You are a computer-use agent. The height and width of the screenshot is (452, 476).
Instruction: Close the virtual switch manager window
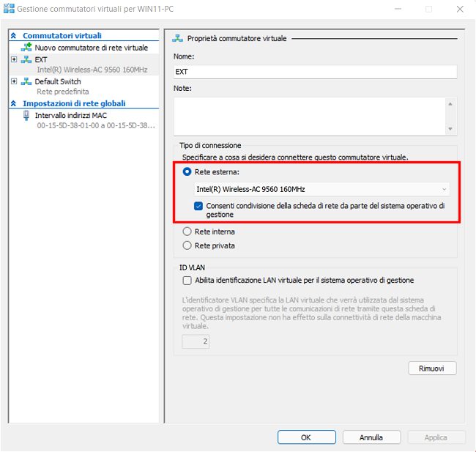(460, 9)
